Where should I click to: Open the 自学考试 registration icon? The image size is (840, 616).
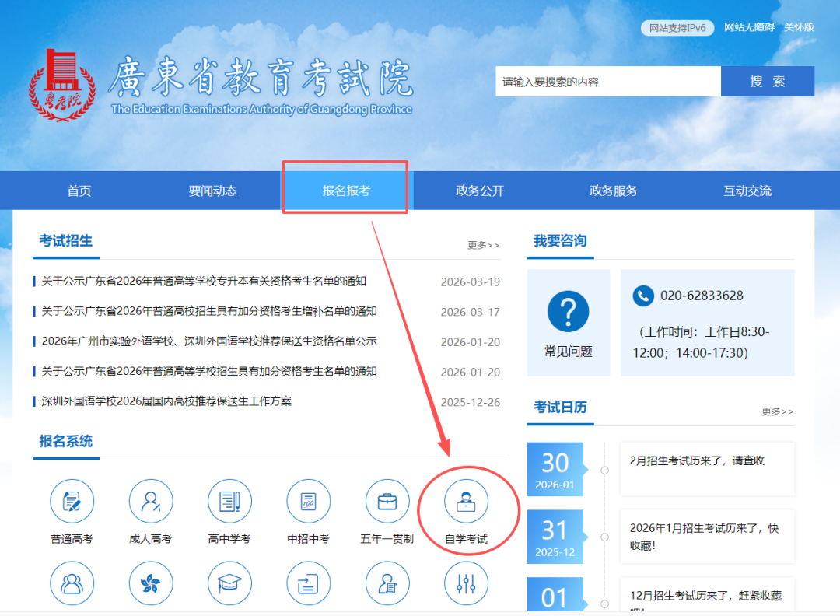click(x=466, y=502)
